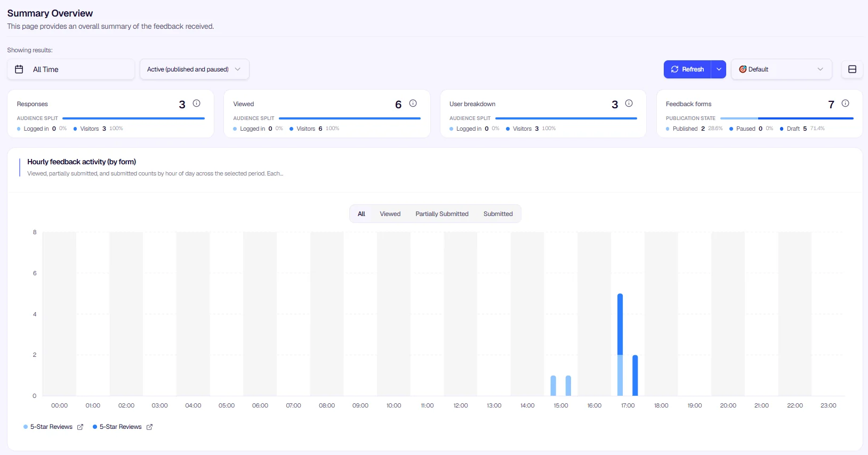Screen dimensions: 868x455
Task: Show info tooltip for Feedback forms card
Action: (x=846, y=103)
